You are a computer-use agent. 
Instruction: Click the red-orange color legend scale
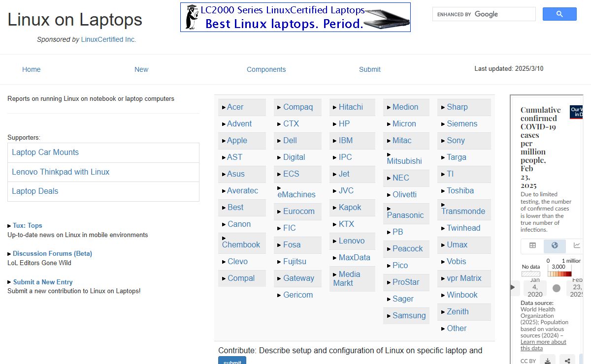point(559,274)
